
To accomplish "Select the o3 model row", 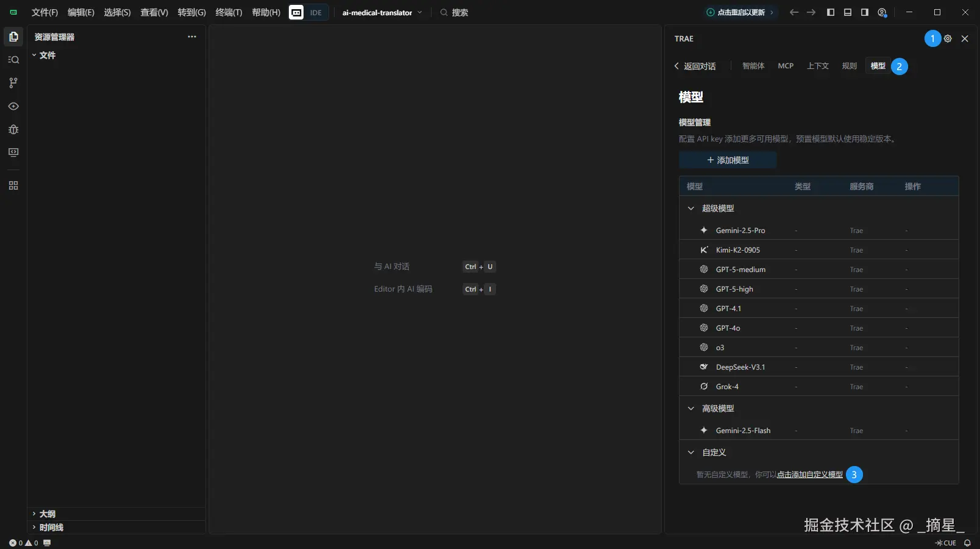I will pyautogui.click(x=818, y=347).
